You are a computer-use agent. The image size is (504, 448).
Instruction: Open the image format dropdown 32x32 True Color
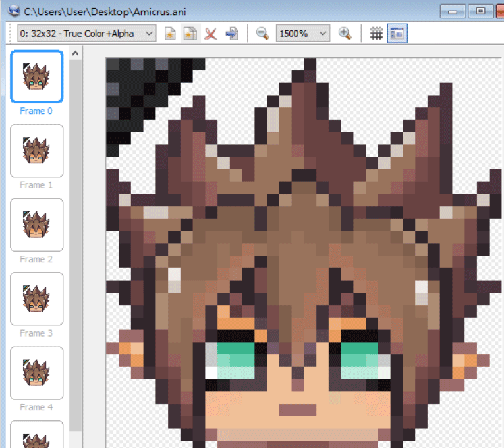pyautogui.click(x=86, y=34)
